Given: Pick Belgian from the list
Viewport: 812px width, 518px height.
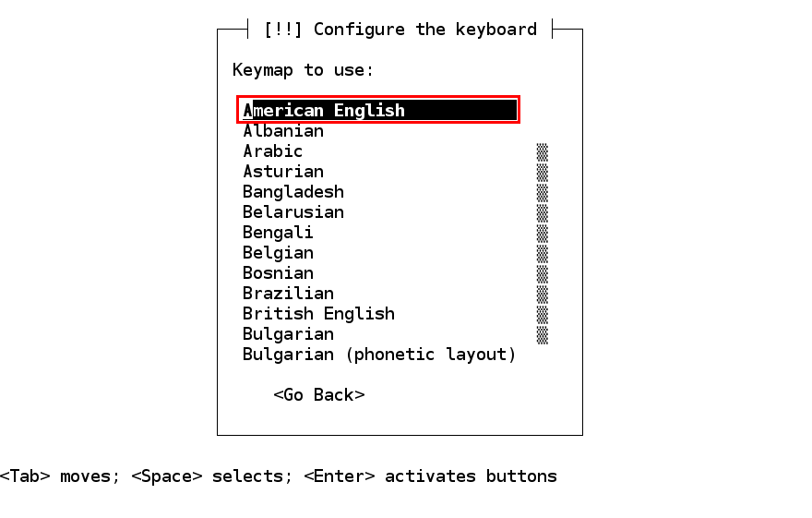Looking at the screenshot, I should click(x=278, y=253).
